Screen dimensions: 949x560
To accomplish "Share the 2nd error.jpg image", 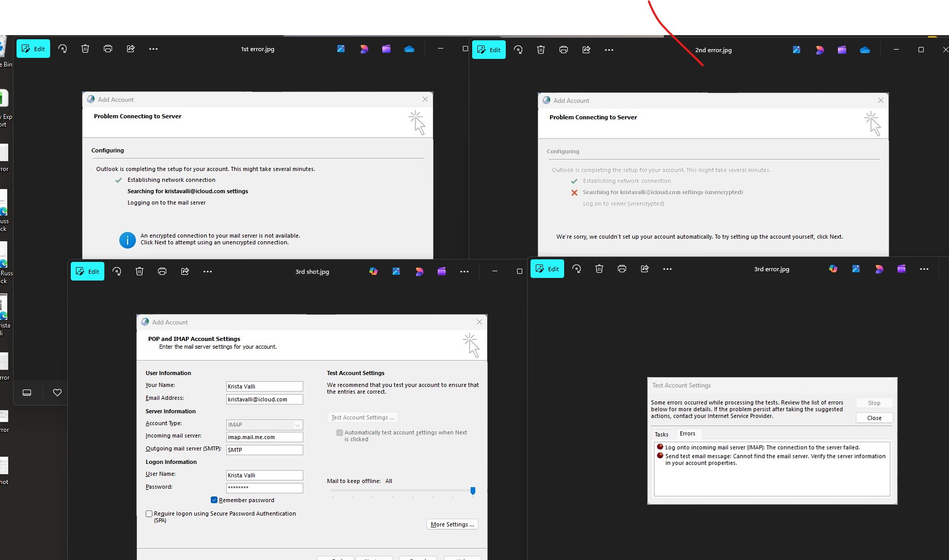I will tap(586, 50).
